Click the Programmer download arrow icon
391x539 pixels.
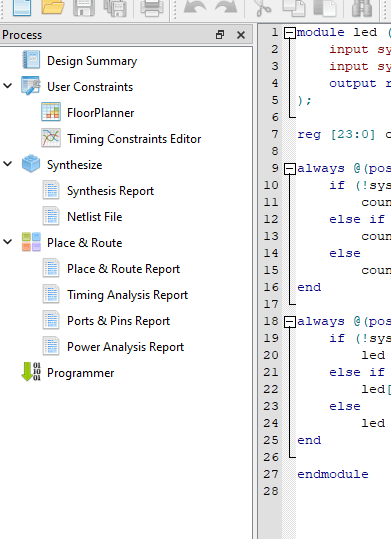coord(31,372)
